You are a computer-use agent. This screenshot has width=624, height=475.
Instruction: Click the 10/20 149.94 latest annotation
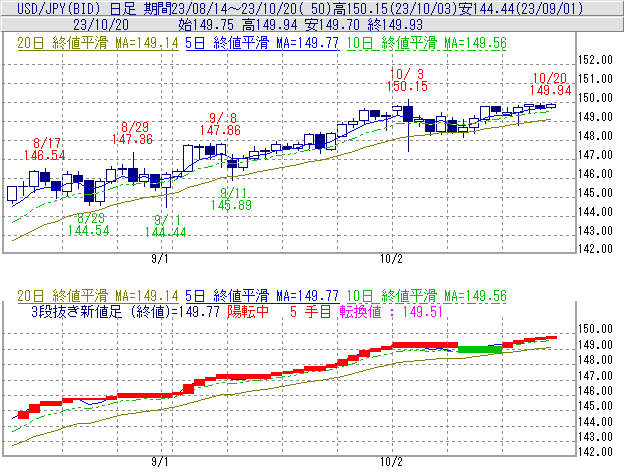(550, 84)
